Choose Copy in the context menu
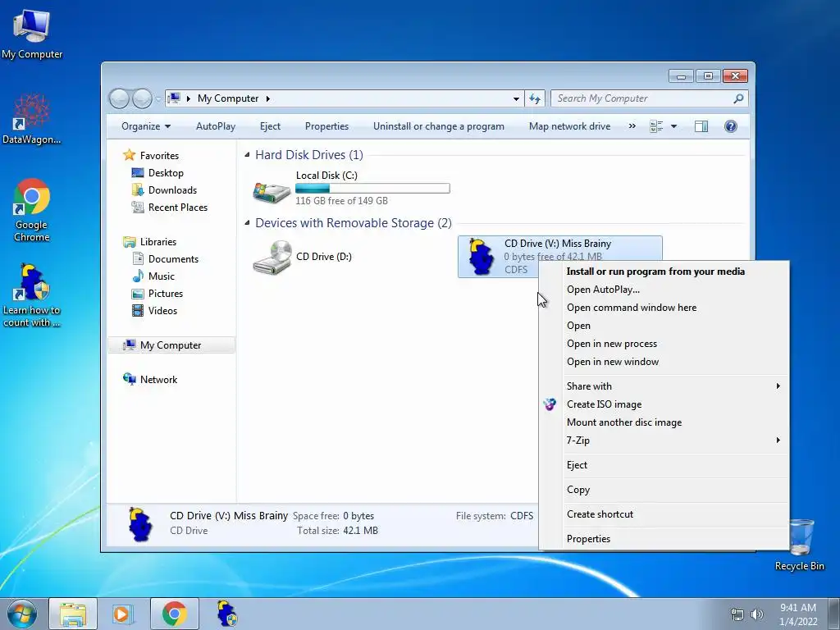Viewport: 840px width, 630px height. 578,490
